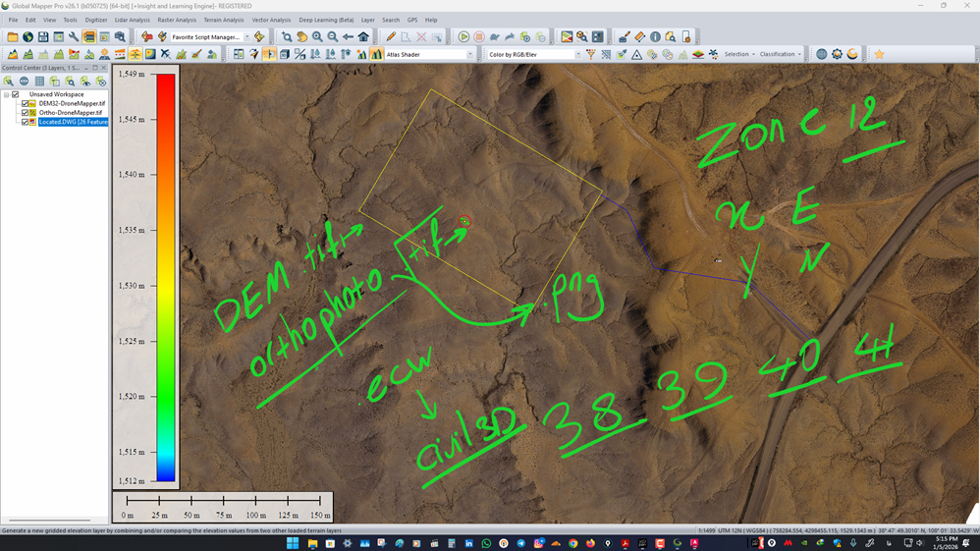Viewport: 980px width, 551px height.
Task: Toggle the Ortho-DroneMapper.tif layer checkbox
Action: pyautogui.click(x=27, y=113)
